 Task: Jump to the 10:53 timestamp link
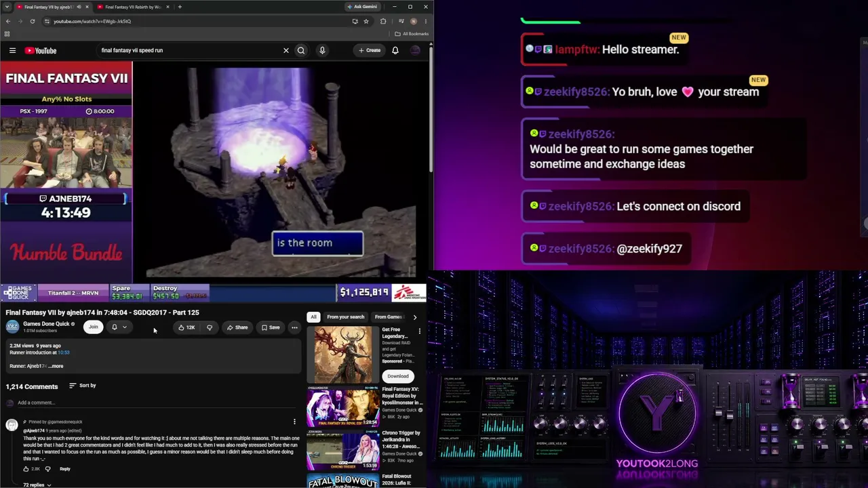(64, 352)
